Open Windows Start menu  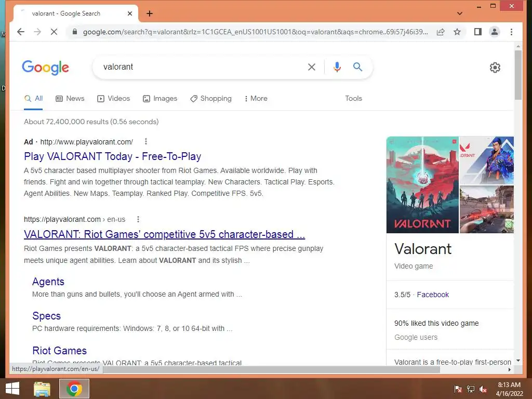coord(12,389)
